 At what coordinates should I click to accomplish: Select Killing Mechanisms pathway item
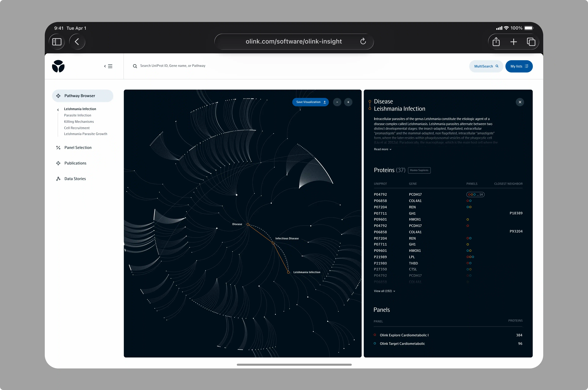point(79,122)
